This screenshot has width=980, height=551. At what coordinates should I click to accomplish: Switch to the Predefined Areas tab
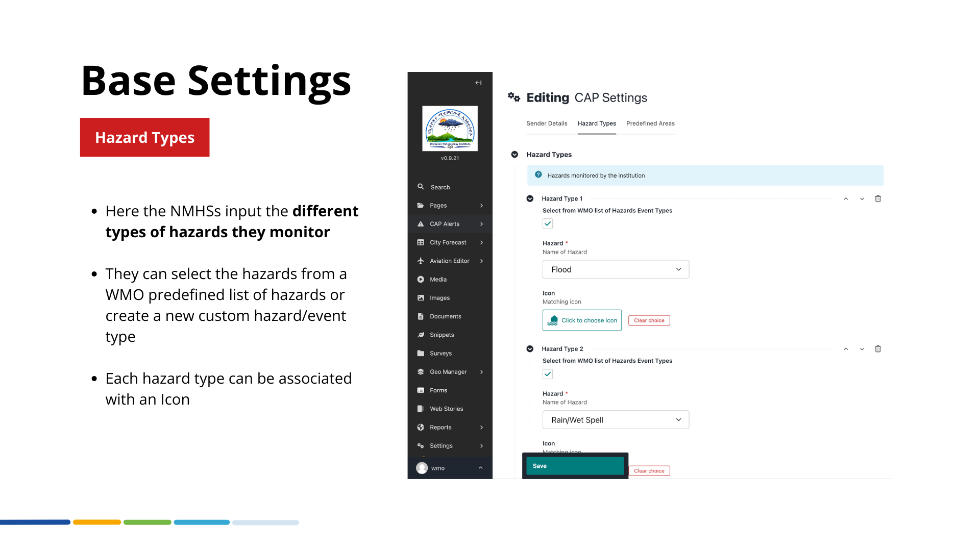click(650, 123)
